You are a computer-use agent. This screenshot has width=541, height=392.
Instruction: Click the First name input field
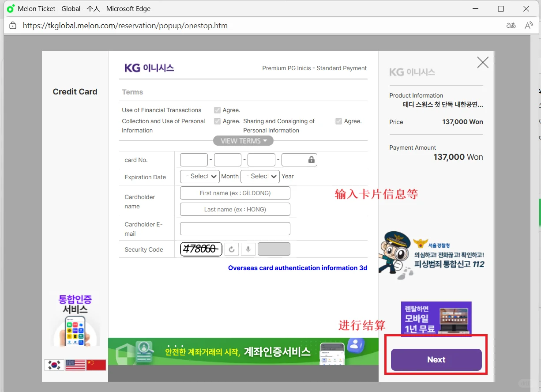click(x=235, y=193)
